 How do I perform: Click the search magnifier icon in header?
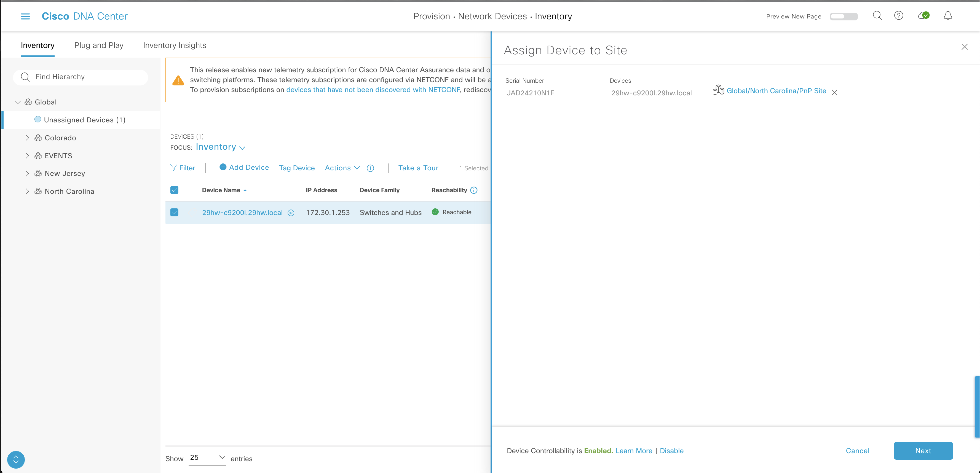(877, 16)
